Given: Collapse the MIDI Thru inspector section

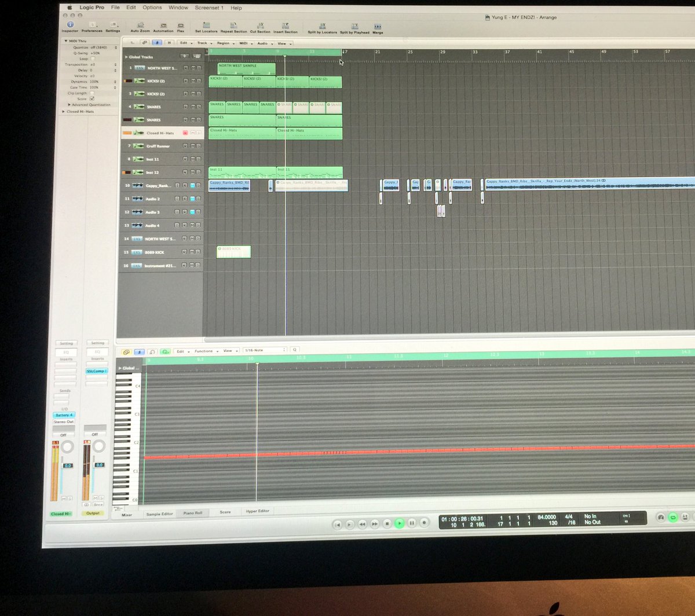Looking at the screenshot, I should (x=65, y=41).
